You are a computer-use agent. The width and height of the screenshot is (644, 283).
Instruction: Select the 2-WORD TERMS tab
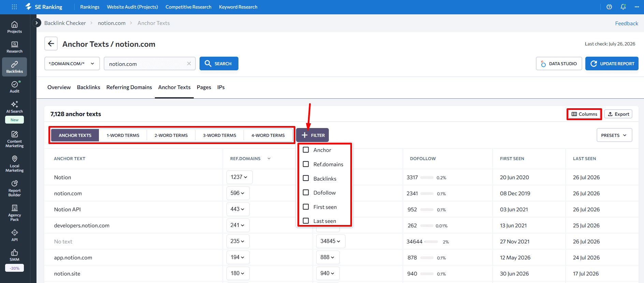point(171,135)
